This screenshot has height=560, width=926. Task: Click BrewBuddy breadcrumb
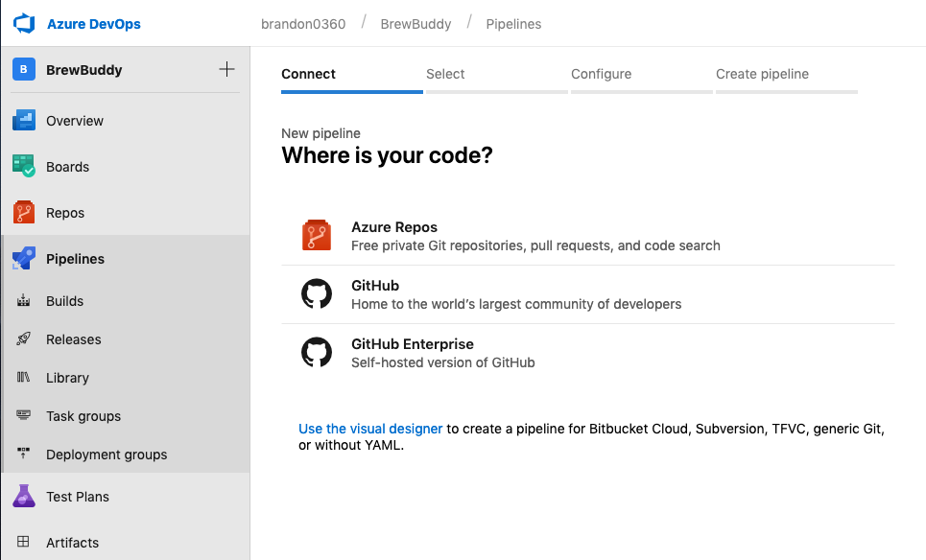pyautogui.click(x=416, y=24)
